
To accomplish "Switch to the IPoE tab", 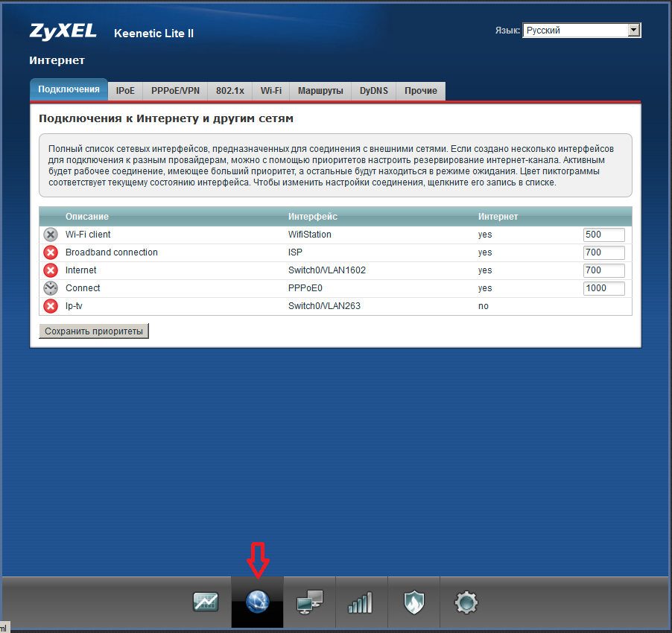I will click(125, 91).
